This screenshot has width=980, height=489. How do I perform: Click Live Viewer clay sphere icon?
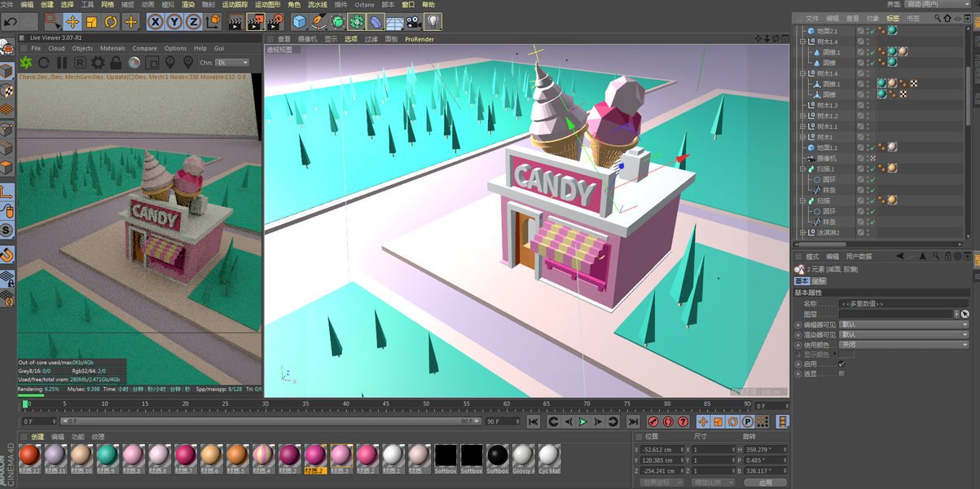click(134, 62)
